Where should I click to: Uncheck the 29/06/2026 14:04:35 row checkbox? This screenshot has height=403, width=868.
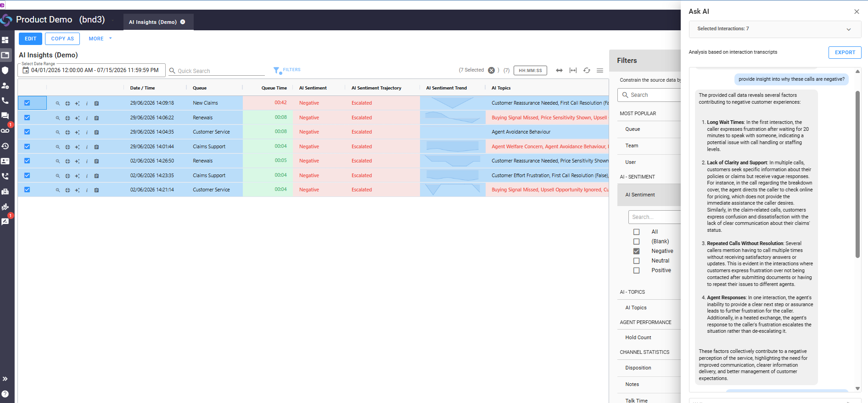tap(27, 132)
